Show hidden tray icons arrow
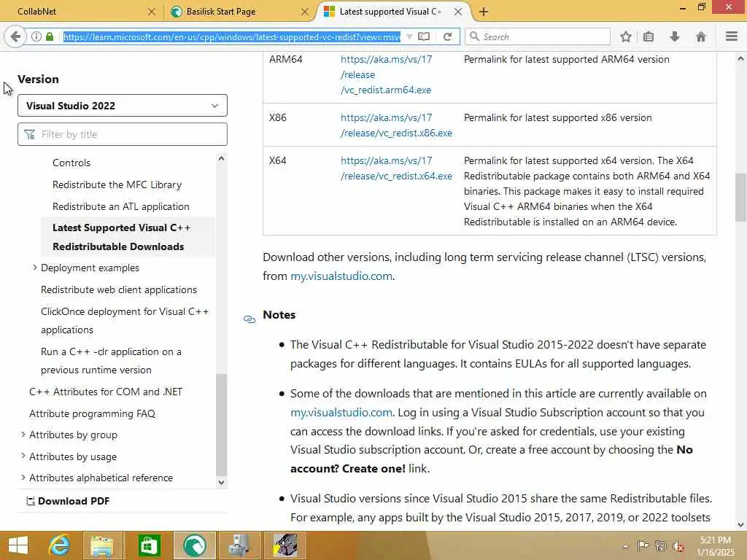 tap(625, 545)
